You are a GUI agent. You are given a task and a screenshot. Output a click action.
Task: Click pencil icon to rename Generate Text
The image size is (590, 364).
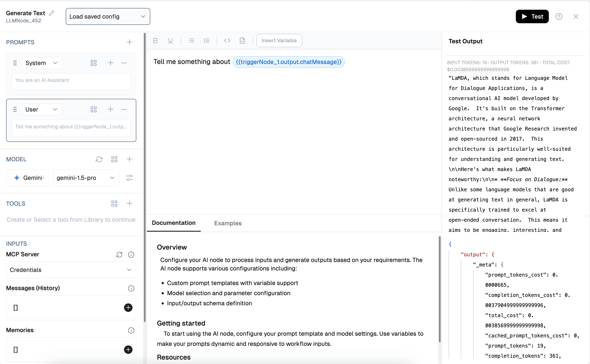(52, 13)
